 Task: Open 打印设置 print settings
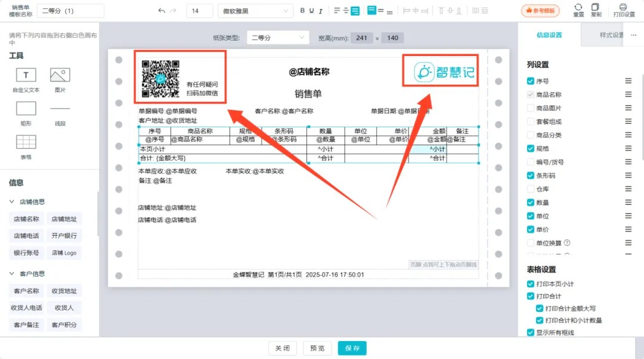coord(624,10)
